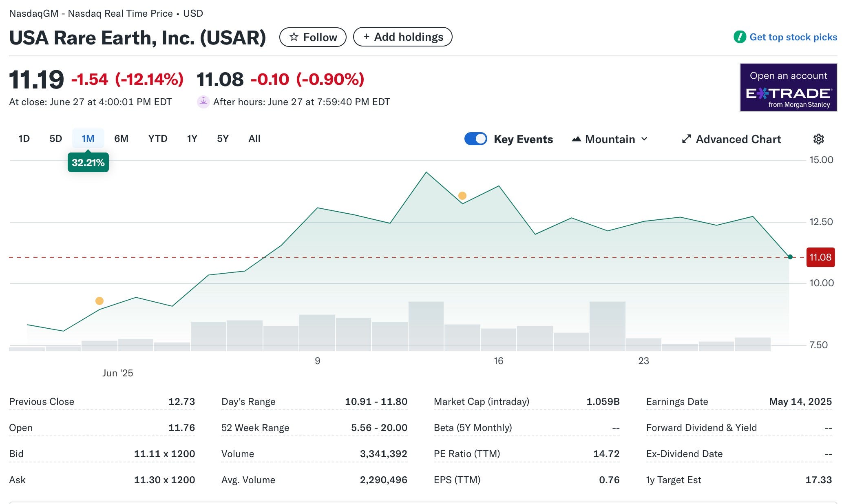
Task: Click the Beta (5Y Monthly) label
Action: pyautogui.click(x=473, y=428)
